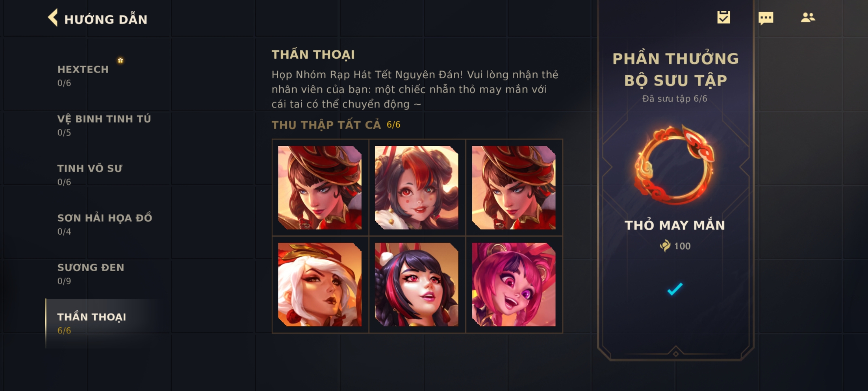Open the missions checklist icon
Image resolution: width=868 pixels, height=391 pixels.
pos(723,17)
